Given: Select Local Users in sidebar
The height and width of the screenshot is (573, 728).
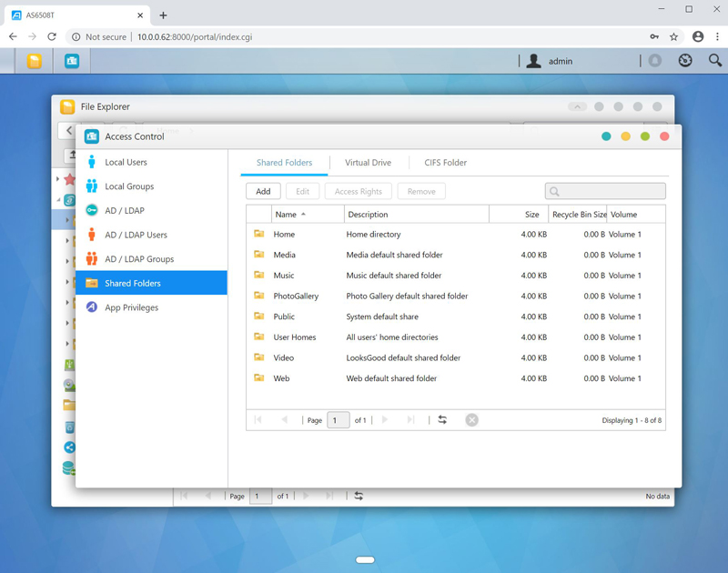Looking at the screenshot, I should tap(126, 162).
